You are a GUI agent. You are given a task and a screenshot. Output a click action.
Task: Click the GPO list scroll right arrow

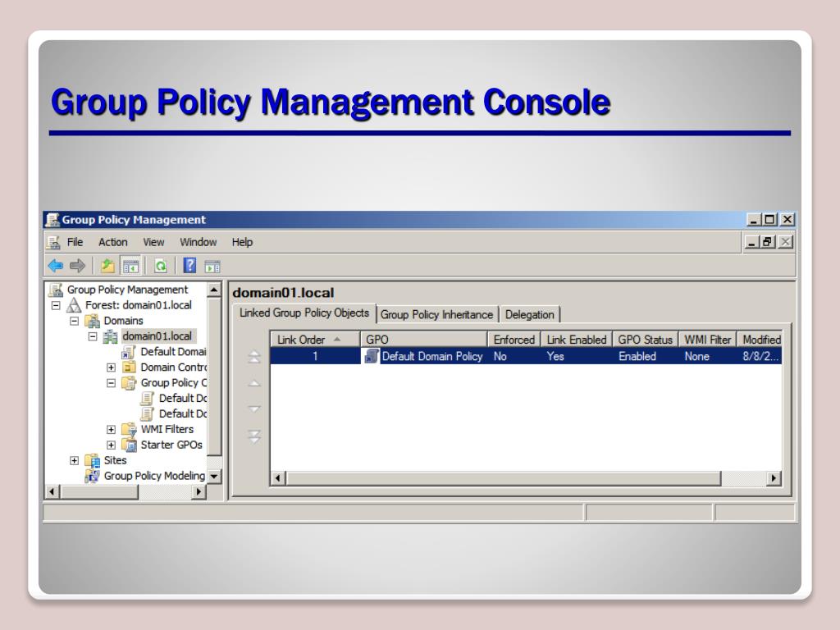774,478
